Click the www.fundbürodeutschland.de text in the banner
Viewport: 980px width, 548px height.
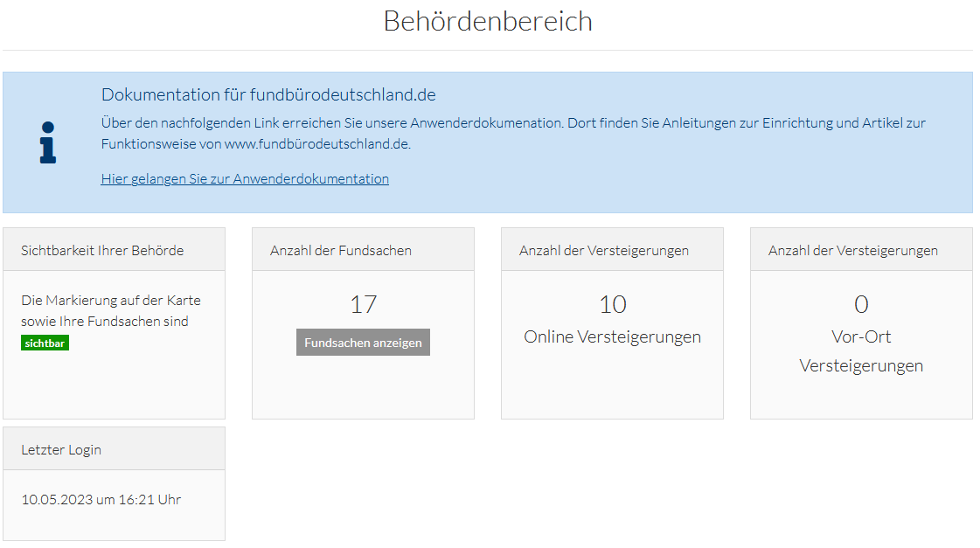316,144
